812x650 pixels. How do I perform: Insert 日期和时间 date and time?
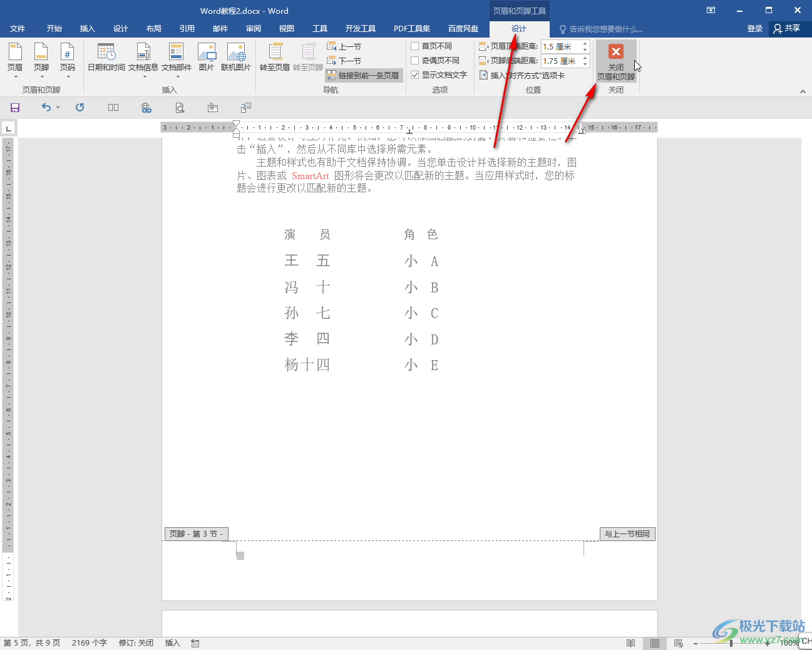pos(106,58)
